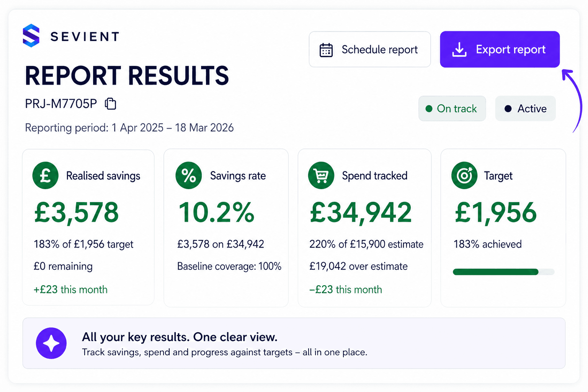
Task: Click the shopping cart Spend tracked icon
Action: (321, 176)
